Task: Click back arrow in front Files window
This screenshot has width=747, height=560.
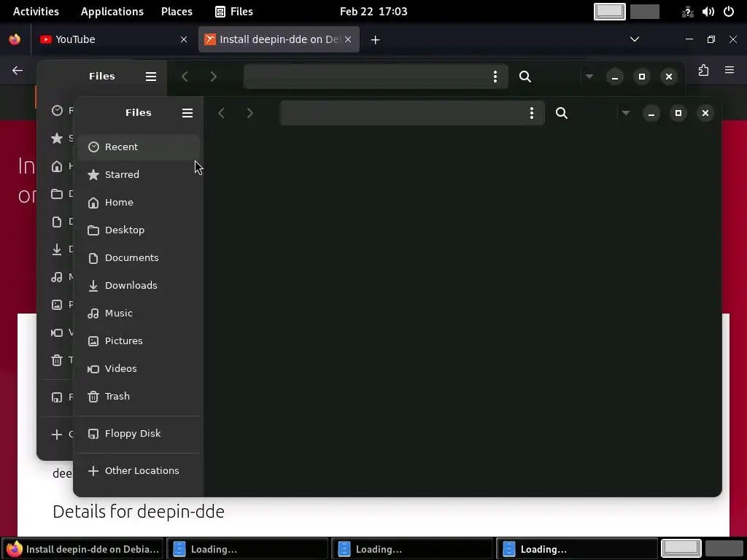Action: click(x=221, y=113)
